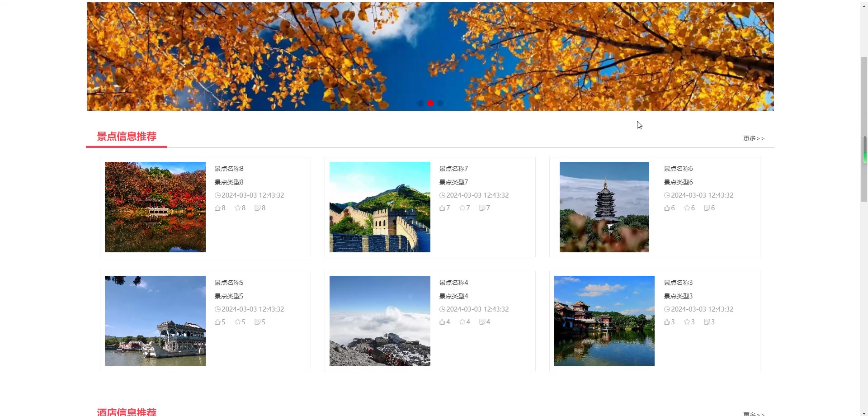Open 更多>> for 酒店信息推荐
Viewport: 868px width, 416px height.
coord(754,414)
